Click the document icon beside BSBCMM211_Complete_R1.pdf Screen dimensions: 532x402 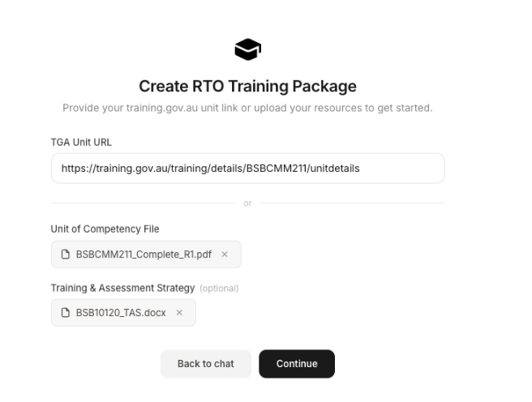[66, 254]
